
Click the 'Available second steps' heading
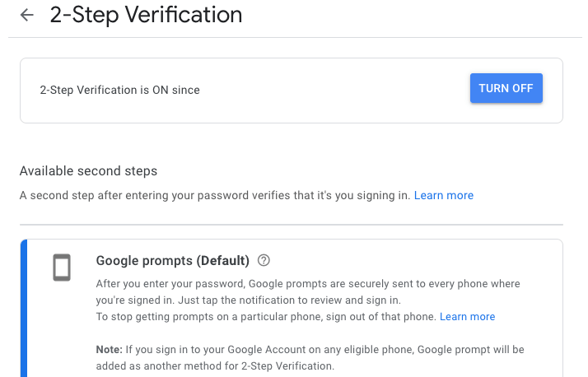[88, 171]
